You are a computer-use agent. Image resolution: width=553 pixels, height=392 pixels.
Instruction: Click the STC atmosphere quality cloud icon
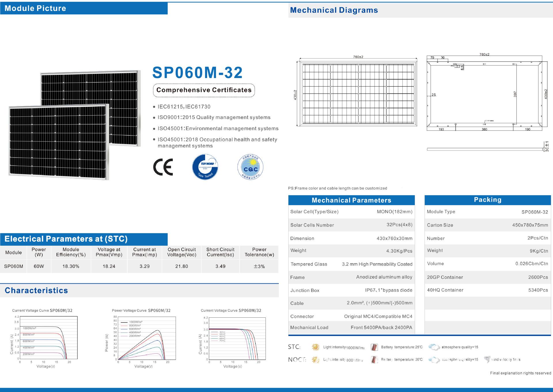[x=434, y=347]
